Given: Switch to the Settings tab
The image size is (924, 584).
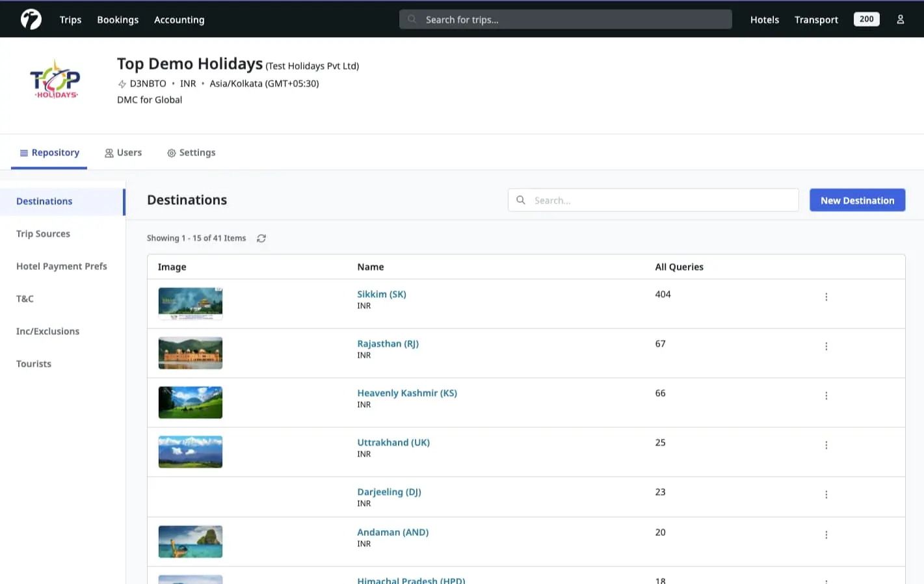Looking at the screenshot, I should tap(191, 153).
